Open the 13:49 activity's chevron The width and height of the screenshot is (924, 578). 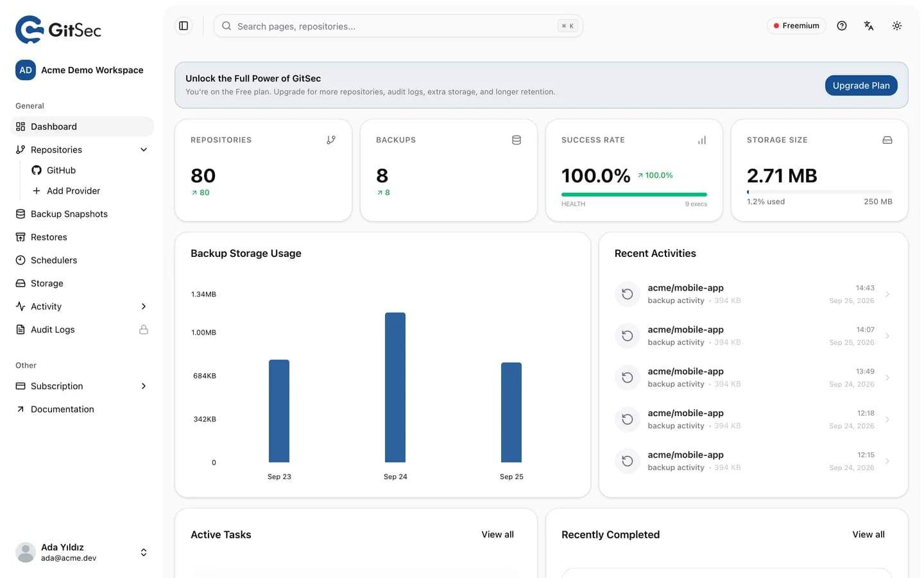(x=887, y=378)
